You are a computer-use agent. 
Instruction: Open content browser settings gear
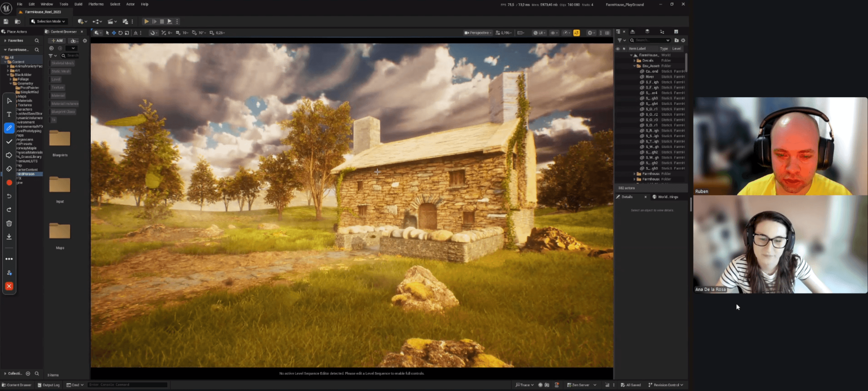85,40
